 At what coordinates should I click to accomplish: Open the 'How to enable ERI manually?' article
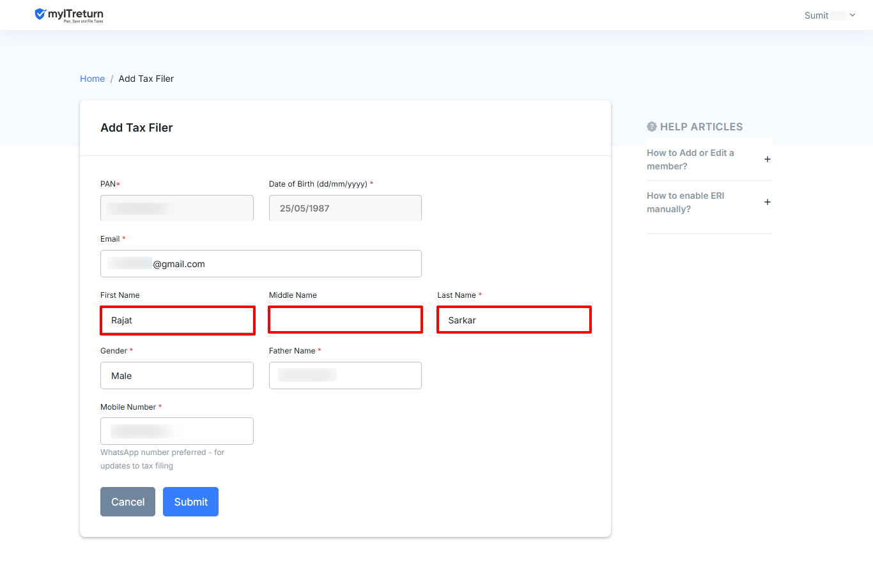(x=685, y=203)
